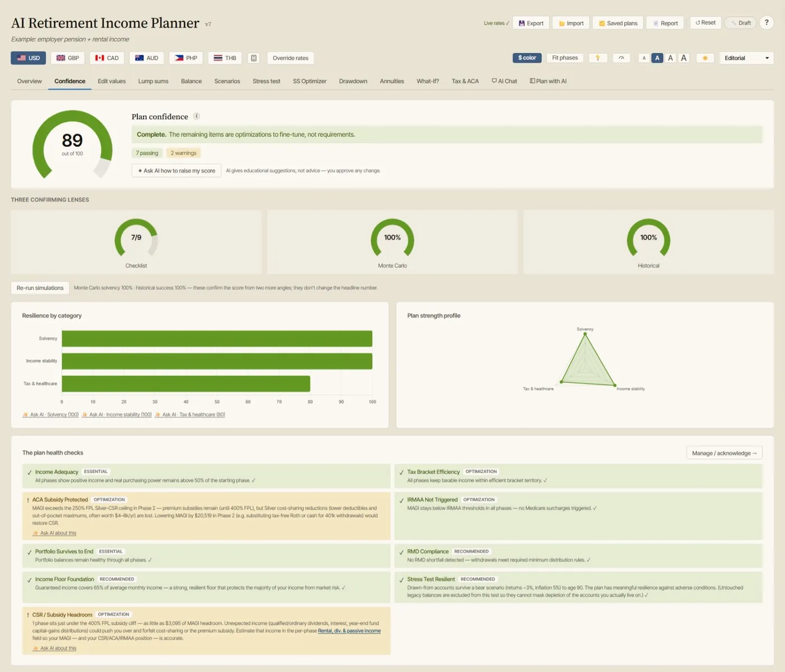Click the Income stability bar

point(217,361)
